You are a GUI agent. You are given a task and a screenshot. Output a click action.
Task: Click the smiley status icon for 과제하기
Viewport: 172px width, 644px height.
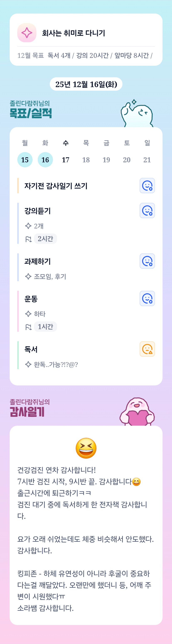(147, 261)
